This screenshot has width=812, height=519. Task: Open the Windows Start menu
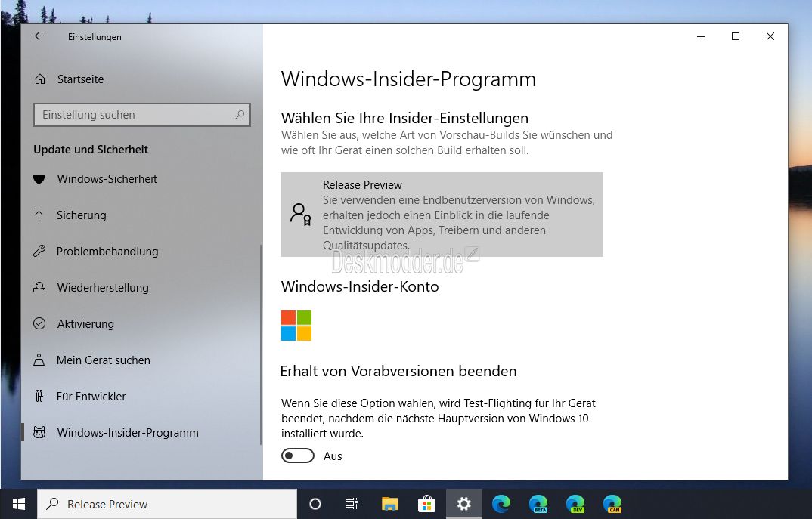tap(19, 504)
